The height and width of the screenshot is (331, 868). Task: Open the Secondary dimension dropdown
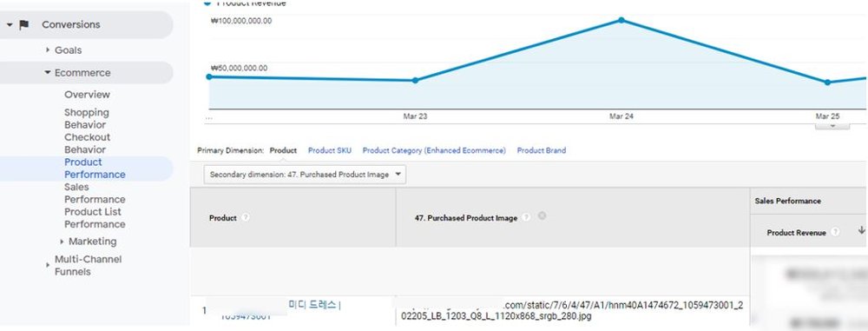(x=305, y=175)
